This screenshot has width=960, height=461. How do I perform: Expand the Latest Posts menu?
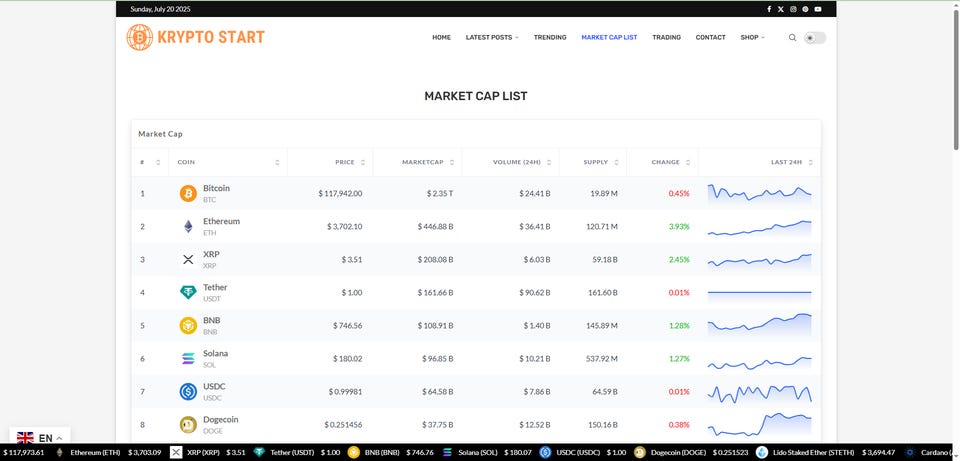point(492,38)
